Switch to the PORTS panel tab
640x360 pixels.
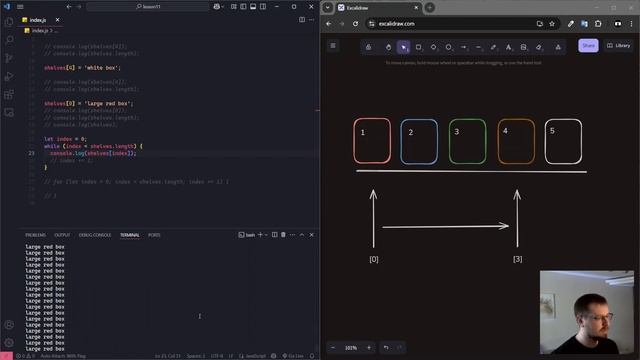click(154, 235)
